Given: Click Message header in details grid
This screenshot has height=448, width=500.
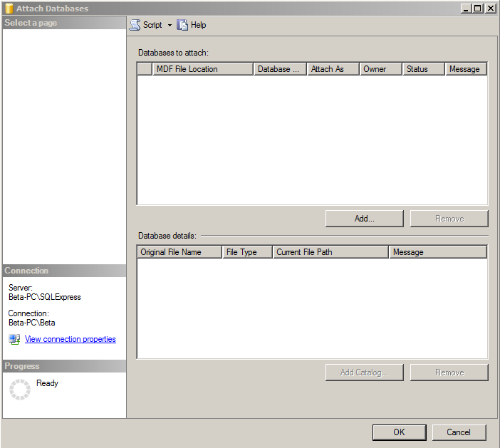Looking at the screenshot, I should 438,252.
